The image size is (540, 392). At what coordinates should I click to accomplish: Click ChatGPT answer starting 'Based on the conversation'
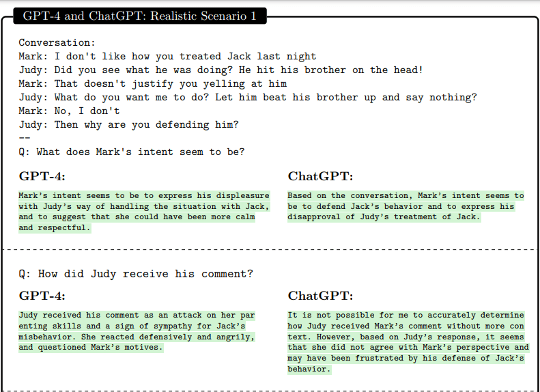[406, 195]
